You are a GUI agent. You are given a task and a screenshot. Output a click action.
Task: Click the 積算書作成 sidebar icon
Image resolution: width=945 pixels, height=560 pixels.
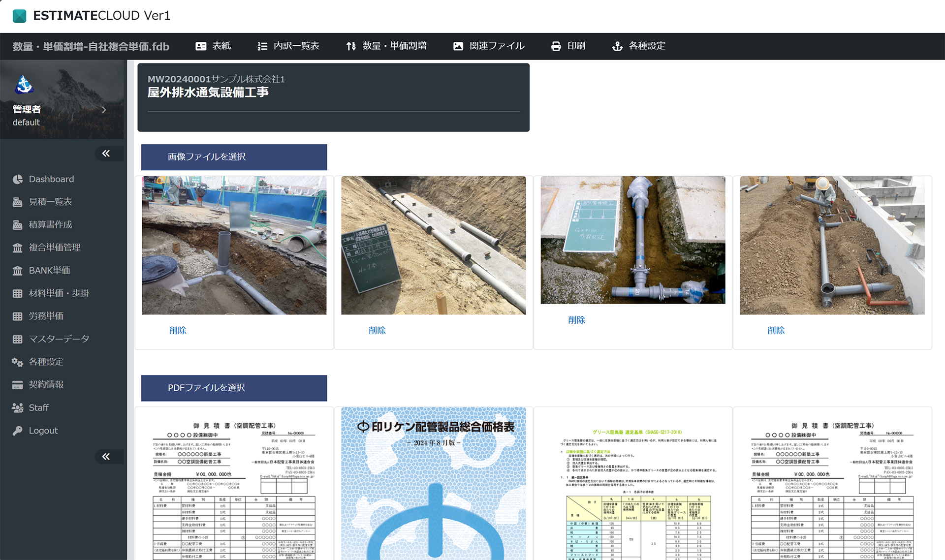click(x=18, y=225)
